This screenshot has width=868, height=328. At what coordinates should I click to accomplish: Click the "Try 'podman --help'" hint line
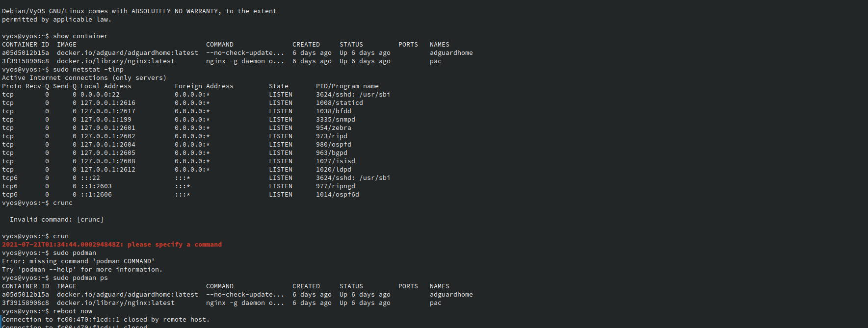point(82,270)
